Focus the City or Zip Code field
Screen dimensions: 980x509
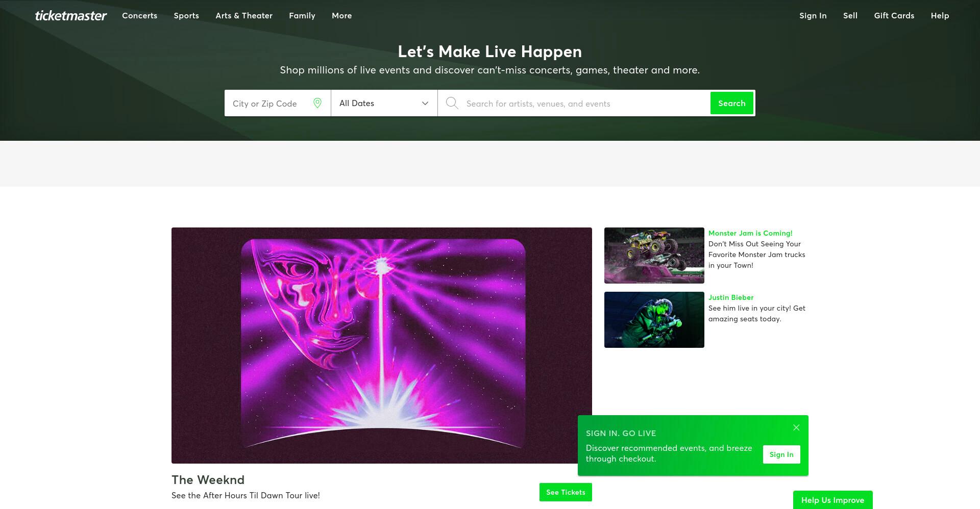[271, 103]
